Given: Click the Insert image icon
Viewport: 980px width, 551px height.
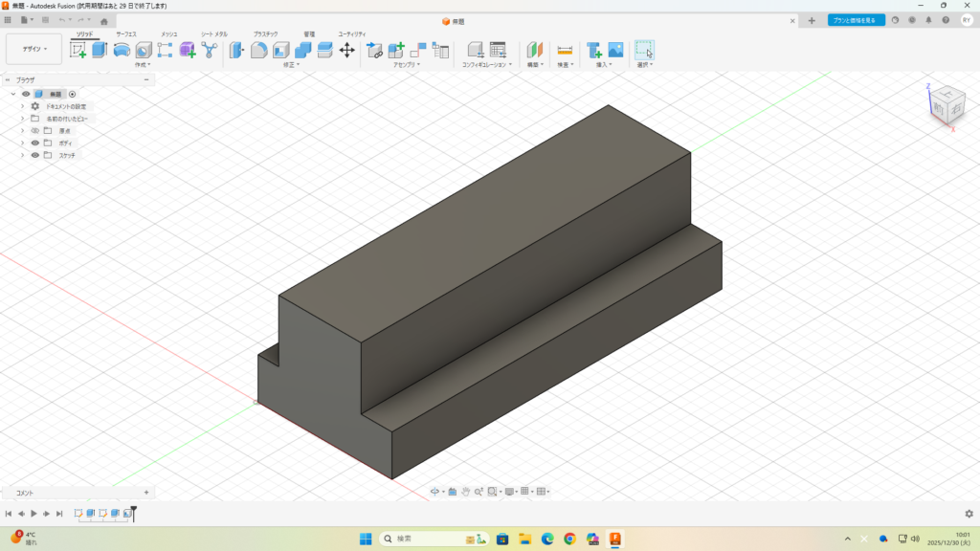Looking at the screenshot, I should pyautogui.click(x=615, y=50).
